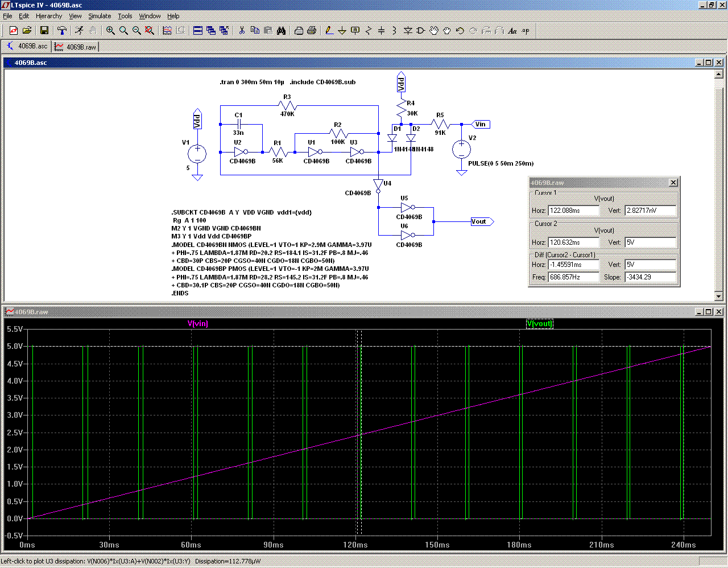
Task: Click the V[vout] trace label
Action: [539, 324]
